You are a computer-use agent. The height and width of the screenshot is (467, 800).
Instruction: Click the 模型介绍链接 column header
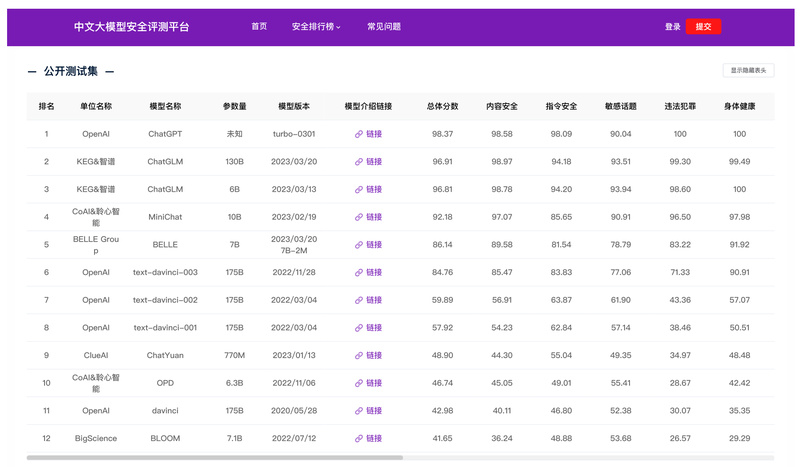[368, 106]
